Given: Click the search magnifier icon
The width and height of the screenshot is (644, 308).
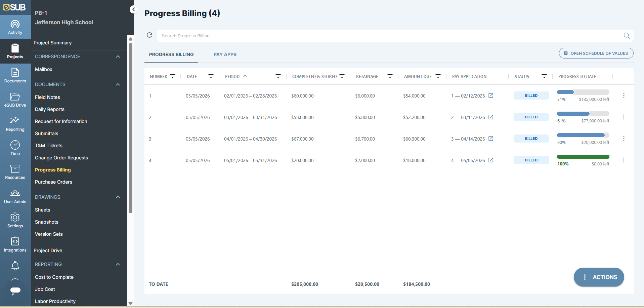Looking at the screenshot, I should 627,36.
